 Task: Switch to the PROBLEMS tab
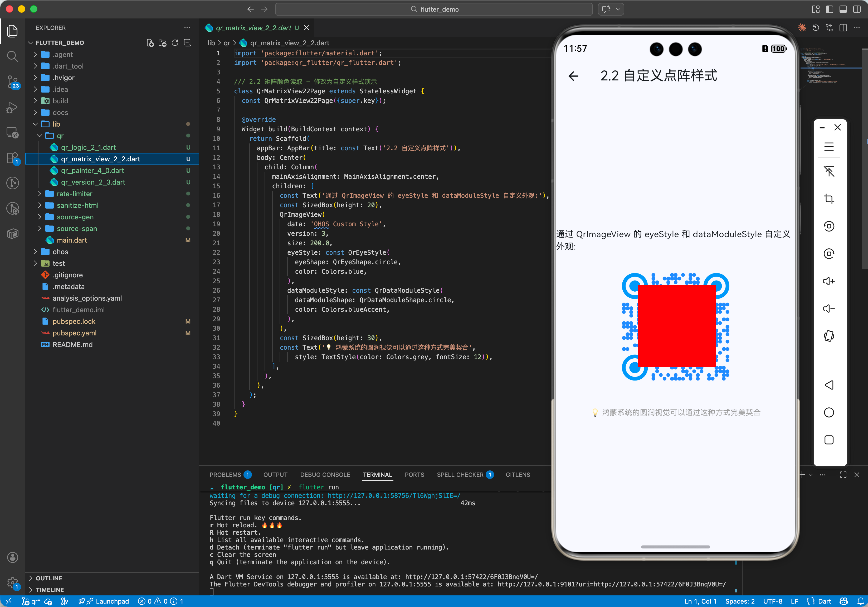225,475
